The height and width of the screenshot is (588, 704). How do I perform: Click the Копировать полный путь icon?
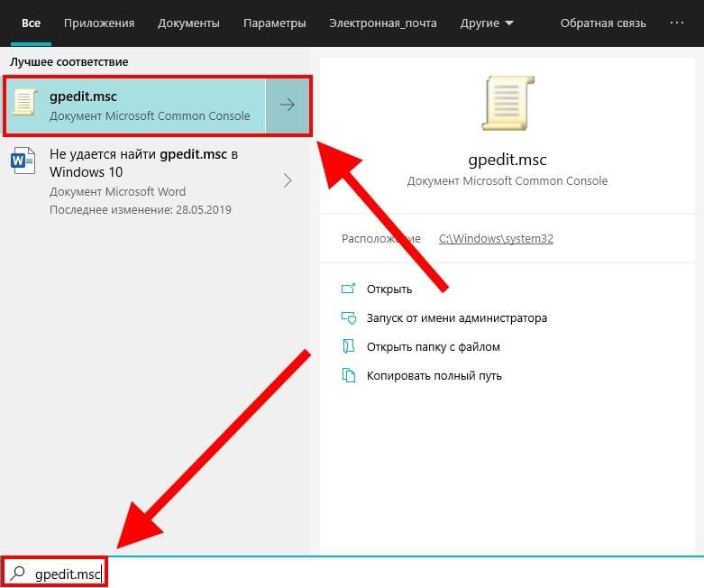click(x=349, y=375)
